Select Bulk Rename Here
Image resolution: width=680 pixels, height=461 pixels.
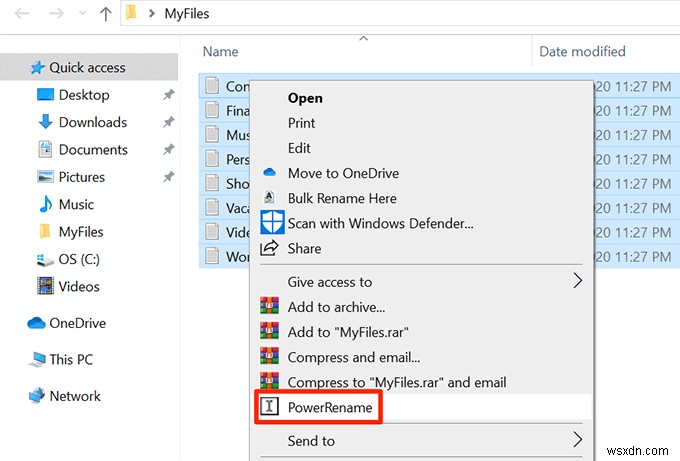pyautogui.click(x=342, y=199)
